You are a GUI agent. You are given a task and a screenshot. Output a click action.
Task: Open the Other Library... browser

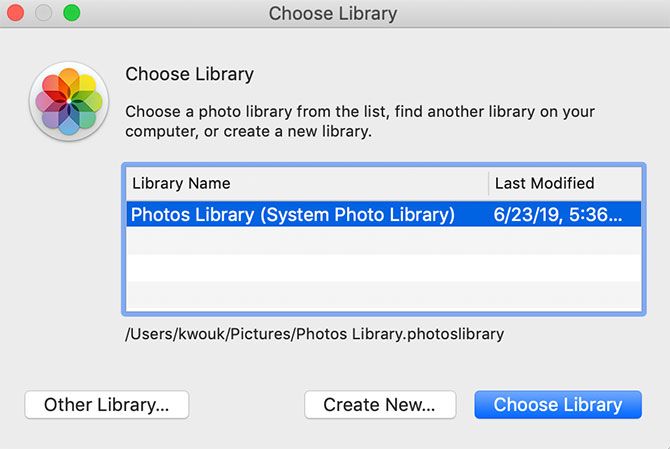coord(107,405)
